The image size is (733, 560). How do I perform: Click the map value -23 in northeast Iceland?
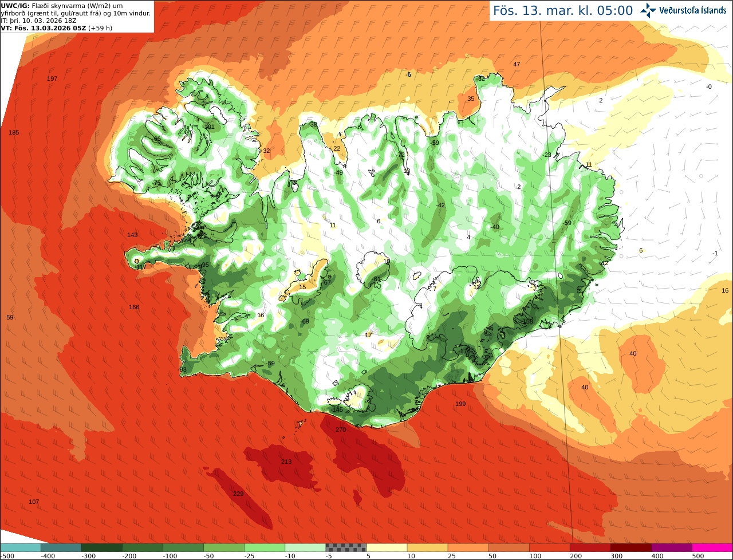pyautogui.click(x=547, y=155)
